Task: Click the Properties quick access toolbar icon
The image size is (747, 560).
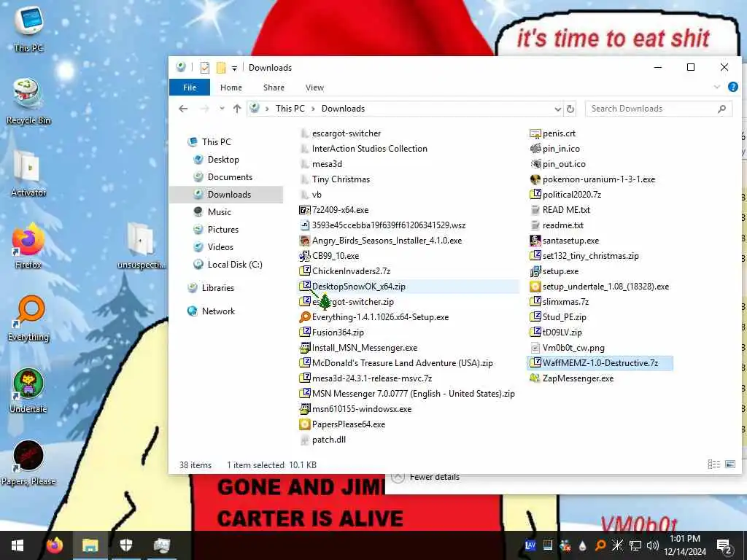Action: (x=205, y=68)
